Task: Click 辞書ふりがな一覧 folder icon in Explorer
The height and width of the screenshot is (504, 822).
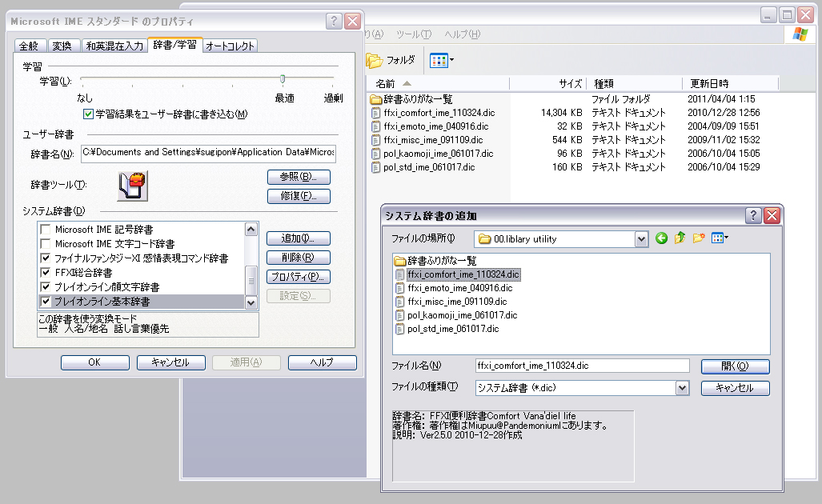Action: [376, 99]
